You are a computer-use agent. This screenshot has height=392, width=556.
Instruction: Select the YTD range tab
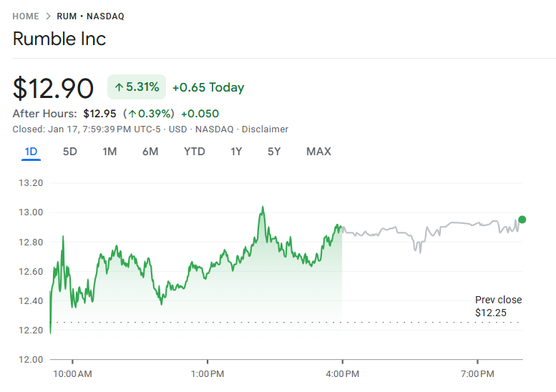click(x=194, y=152)
